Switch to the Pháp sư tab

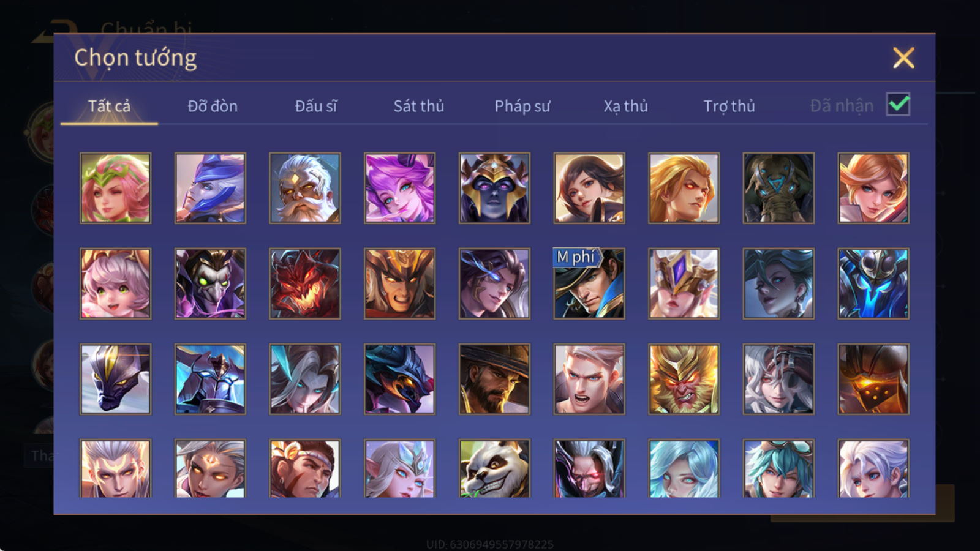[522, 106]
